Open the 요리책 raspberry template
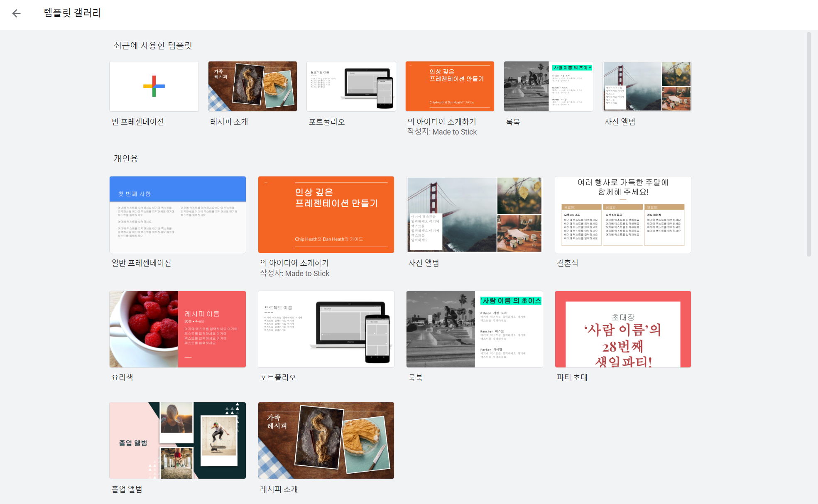This screenshot has width=818, height=504. (x=178, y=329)
